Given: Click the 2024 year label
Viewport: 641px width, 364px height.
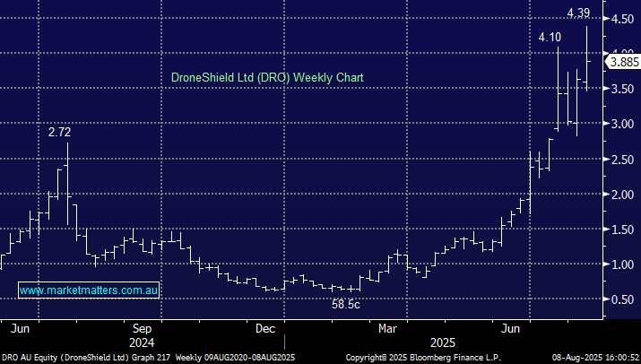Looking at the screenshot, I should click(142, 342).
